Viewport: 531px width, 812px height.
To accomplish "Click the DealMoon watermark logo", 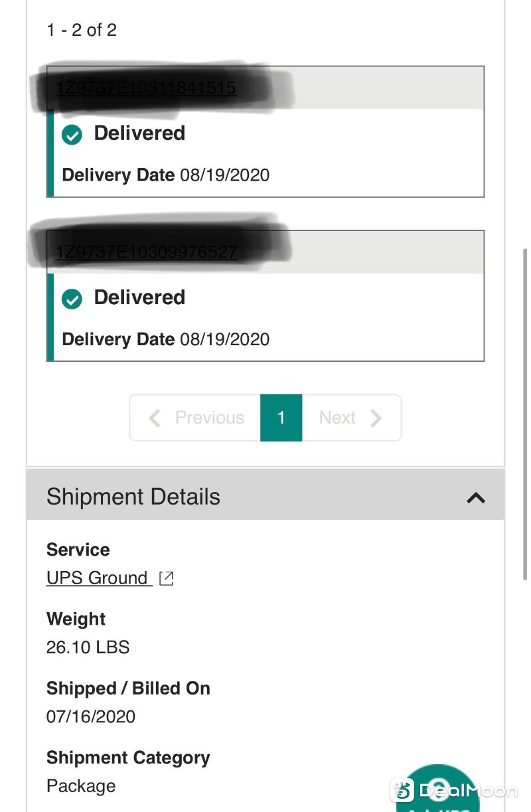I will (454, 791).
